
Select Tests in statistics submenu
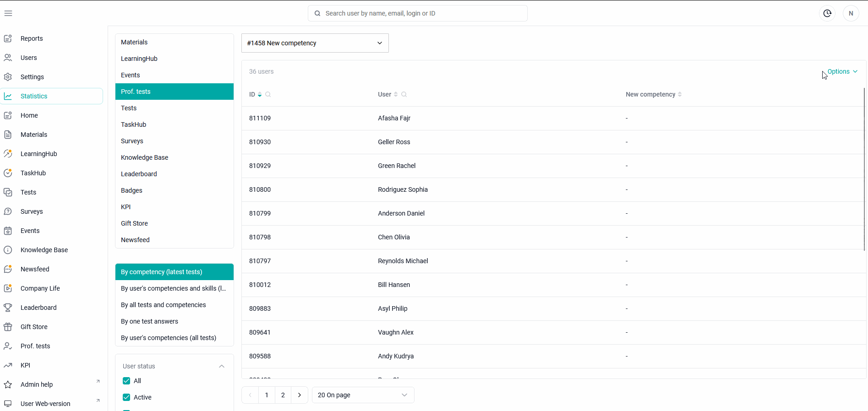point(175,108)
